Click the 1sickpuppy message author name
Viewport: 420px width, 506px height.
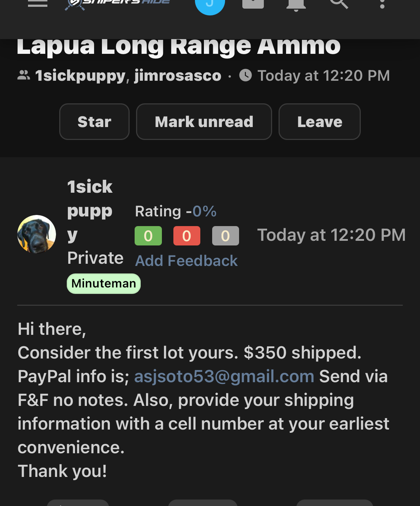point(90,210)
